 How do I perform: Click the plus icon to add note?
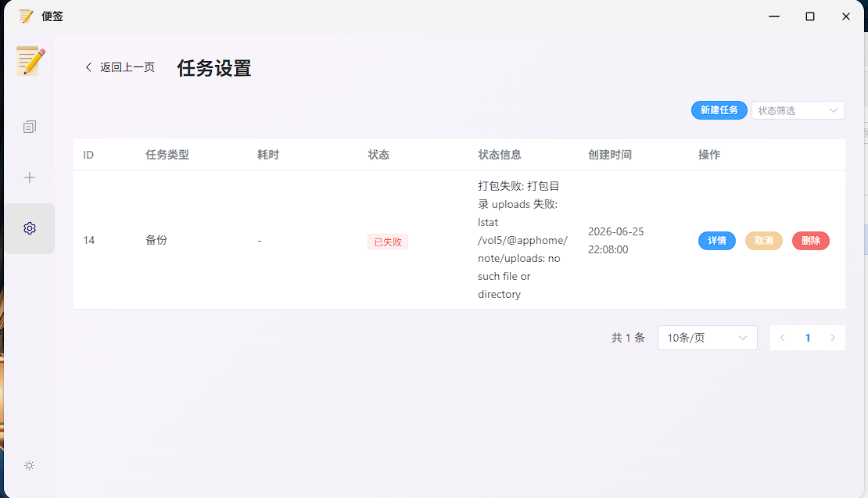click(x=30, y=177)
